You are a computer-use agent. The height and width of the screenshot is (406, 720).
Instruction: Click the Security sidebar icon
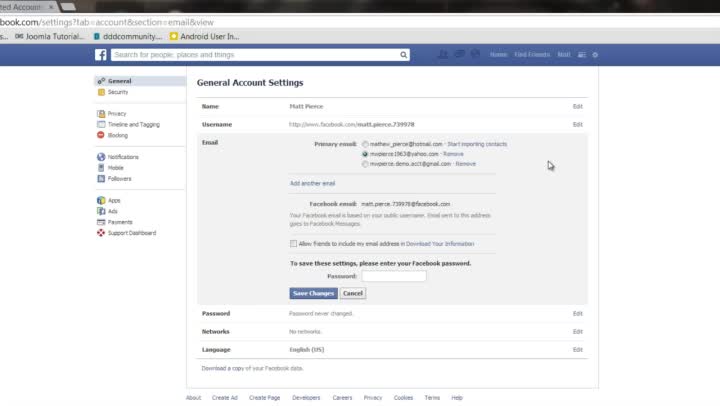tap(101, 92)
